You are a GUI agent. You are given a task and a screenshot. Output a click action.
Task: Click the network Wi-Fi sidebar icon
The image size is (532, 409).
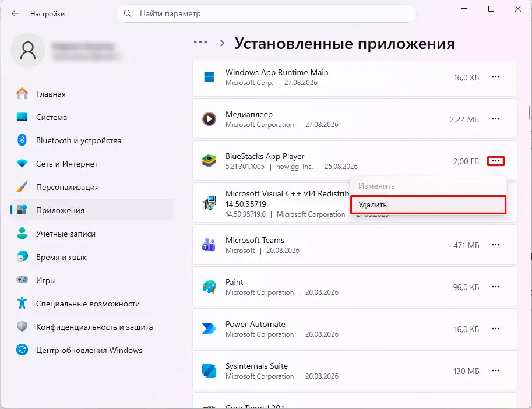[22, 164]
